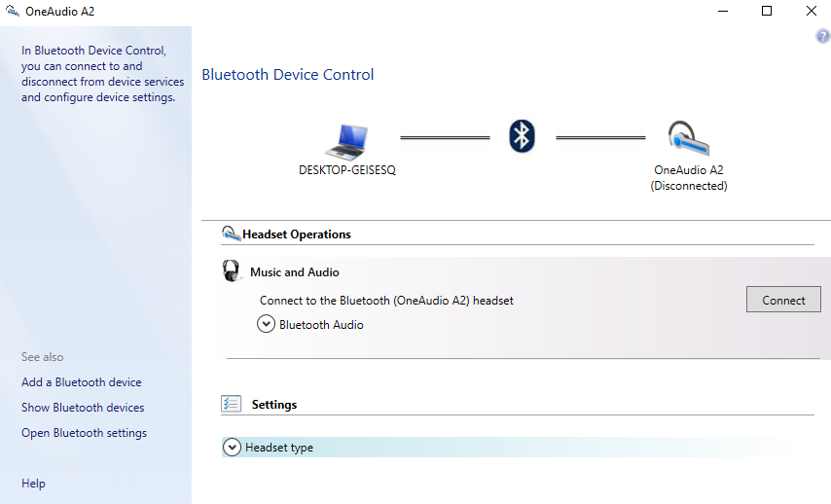Click the Headset Operations section icon
Screen dimensions: 831x504
(x=231, y=234)
